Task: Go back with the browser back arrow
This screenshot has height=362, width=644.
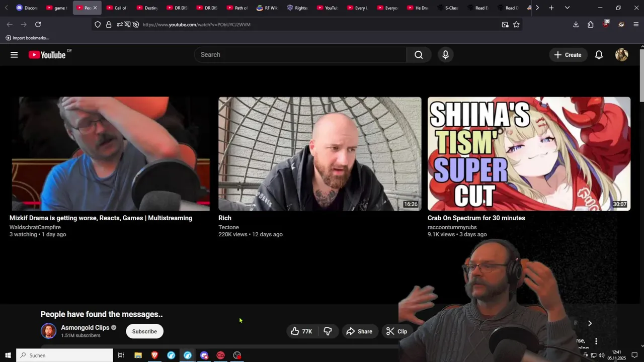Action: click(10, 24)
